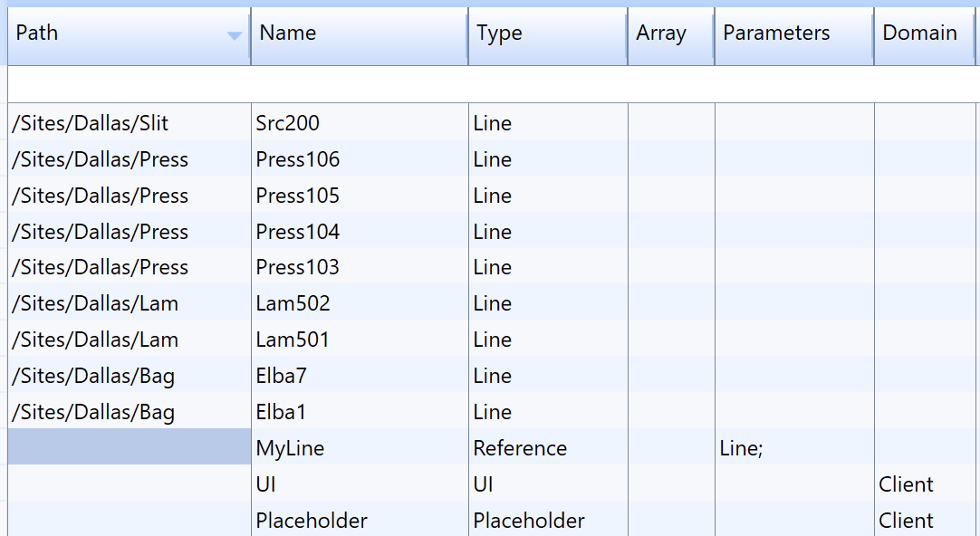Select the Lam502 line entry
980x536 pixels.
pos(293,303)
